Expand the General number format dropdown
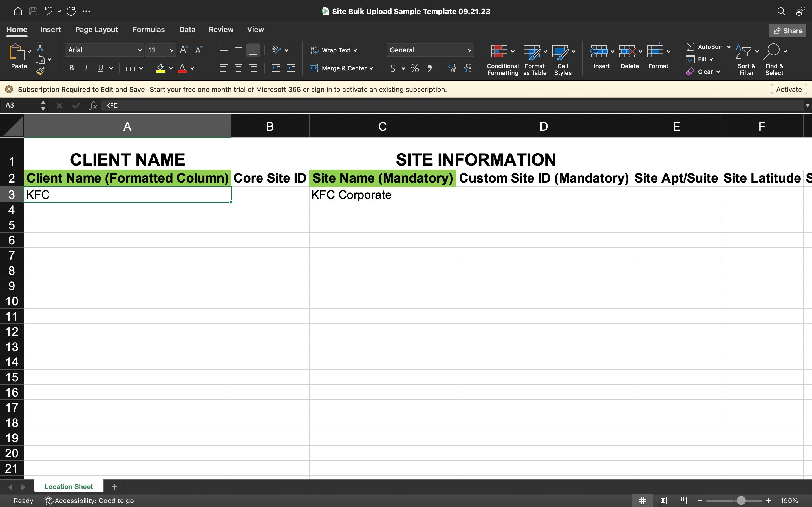This screenshot has height=507, width=812. click(x=469, y=50)
